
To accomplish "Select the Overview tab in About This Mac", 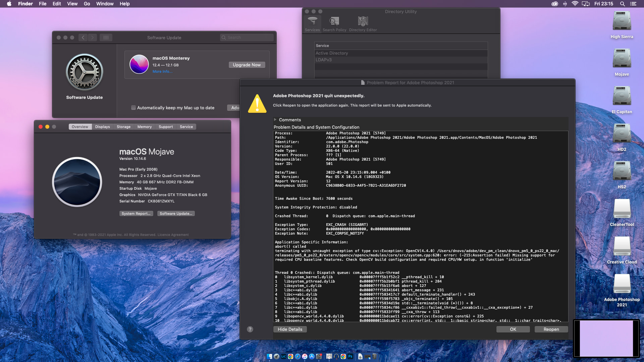I will 80,127.
